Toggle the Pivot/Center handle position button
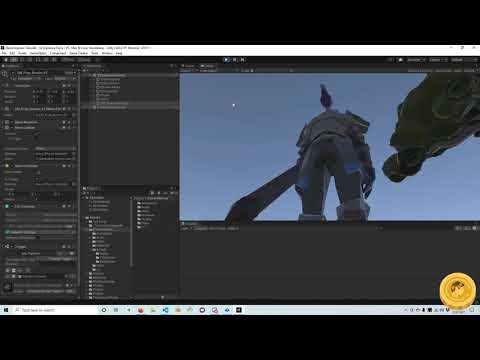This screenshot has height=360, width=480. pyautogui.click(x=68, y=60)
